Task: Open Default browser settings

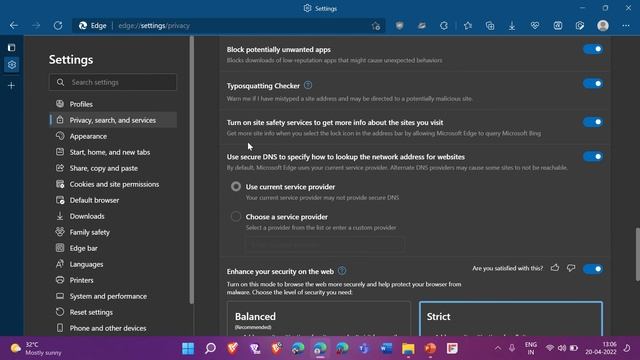Action: pos(113,200)
